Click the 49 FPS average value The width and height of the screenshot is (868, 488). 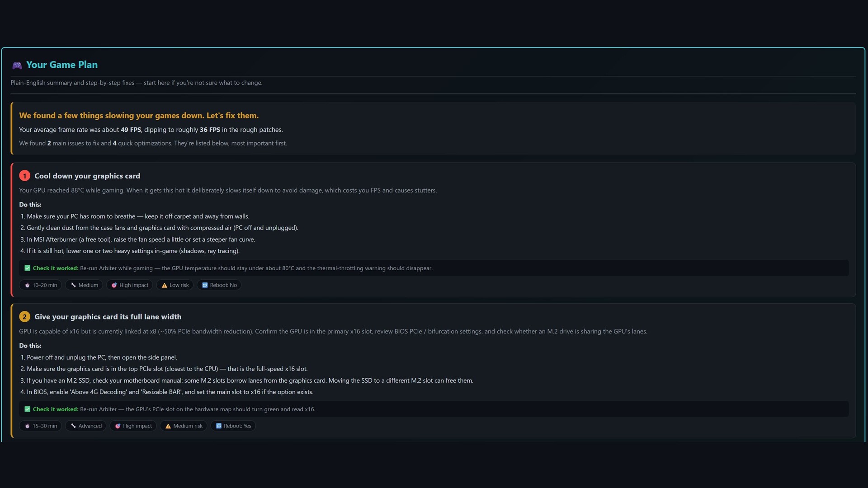pyautogui.click(x=131, y=130)
